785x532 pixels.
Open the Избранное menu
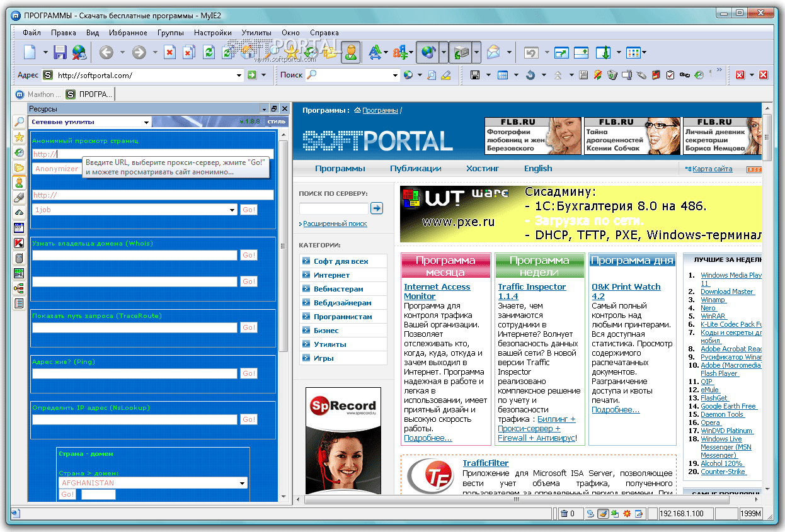[x=128, y=33]
